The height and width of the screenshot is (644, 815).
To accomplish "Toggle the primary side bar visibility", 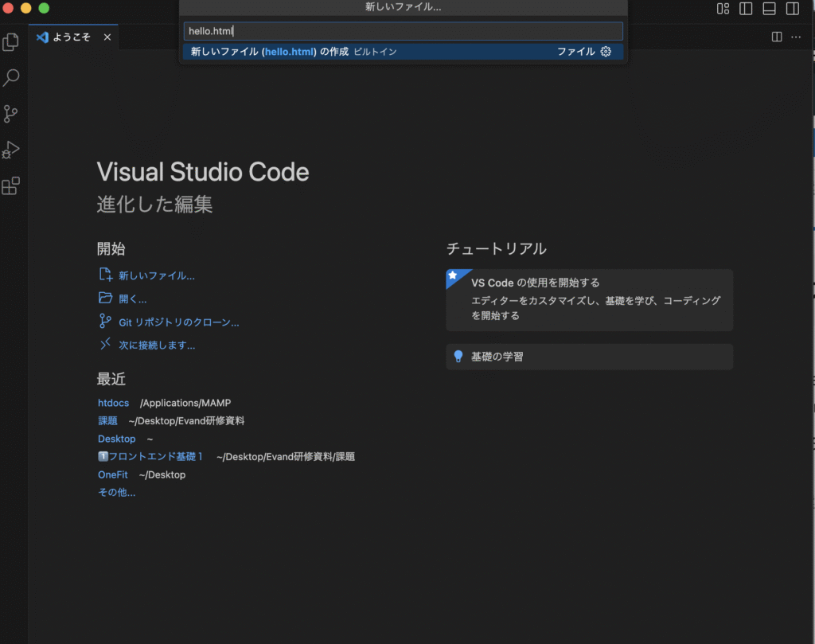I will point(746,9).
